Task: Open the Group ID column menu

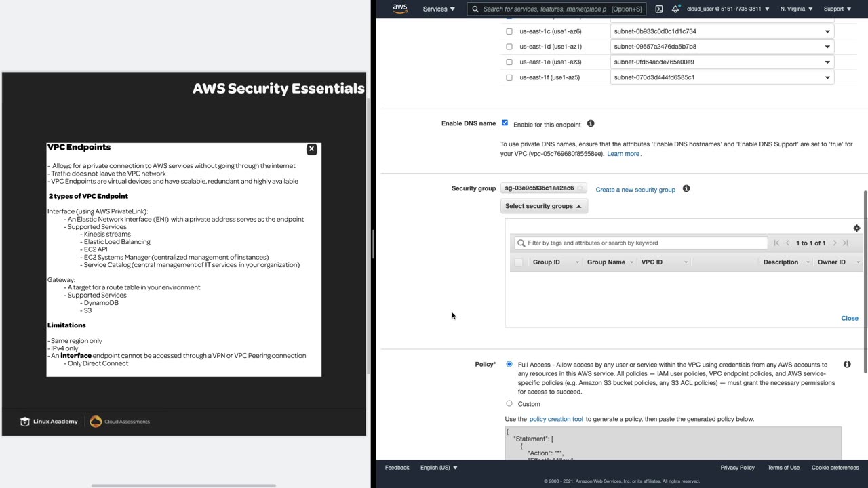Action: pyautogui.click(x=578, y=262)
